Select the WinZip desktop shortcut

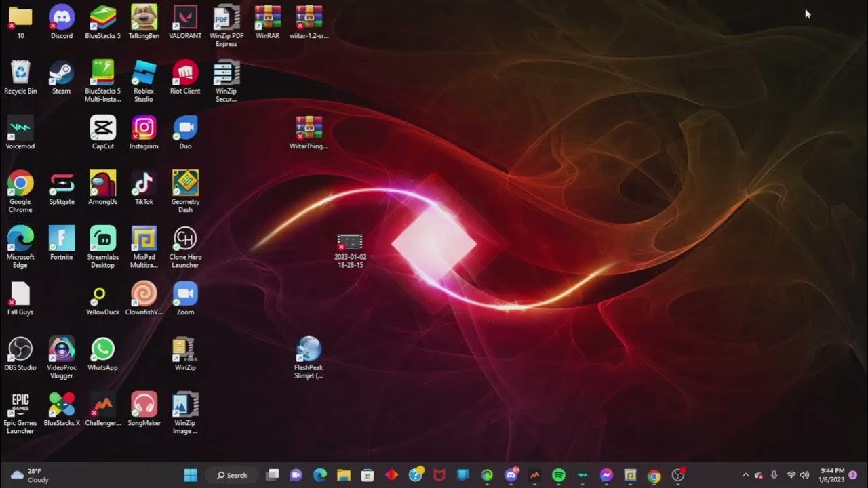tap(185, 354)
